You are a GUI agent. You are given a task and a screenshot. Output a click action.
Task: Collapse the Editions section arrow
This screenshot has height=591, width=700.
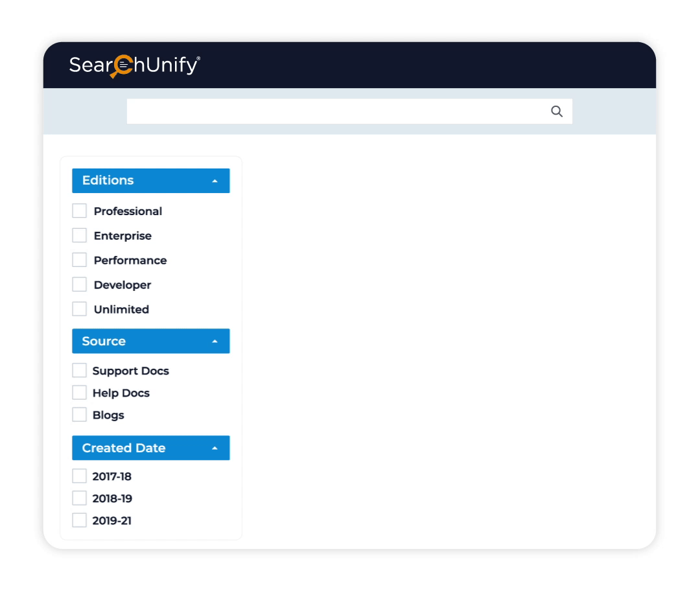click(x=215, y=181)
